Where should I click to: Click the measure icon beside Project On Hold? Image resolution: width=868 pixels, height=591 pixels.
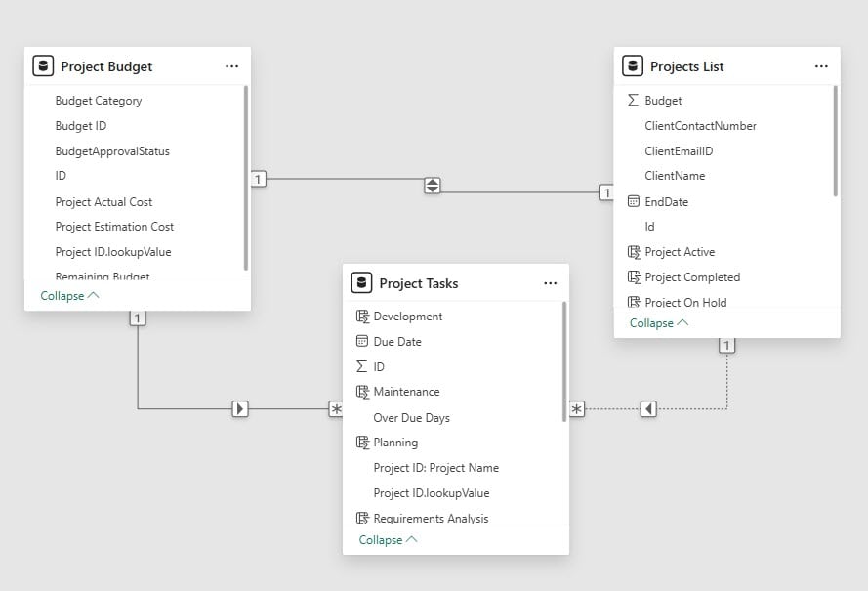pyautogui.click(x=634, y=302)
